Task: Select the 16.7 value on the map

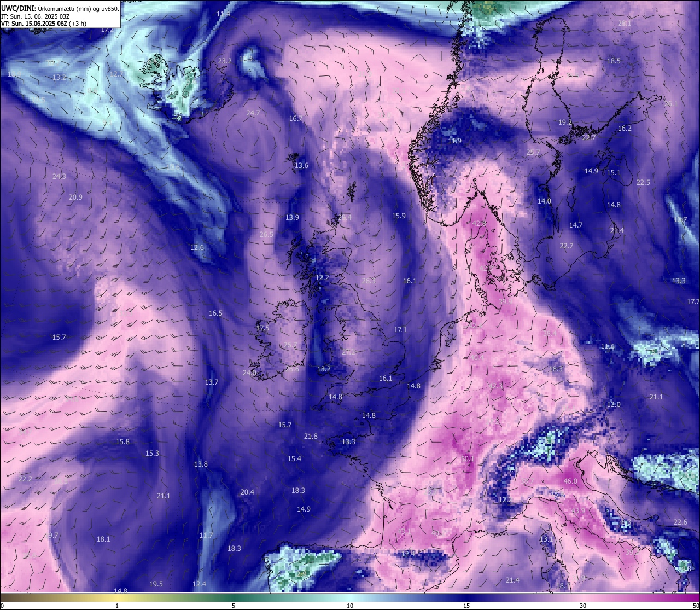Action: pyautogui.click(x=296, y=119)
